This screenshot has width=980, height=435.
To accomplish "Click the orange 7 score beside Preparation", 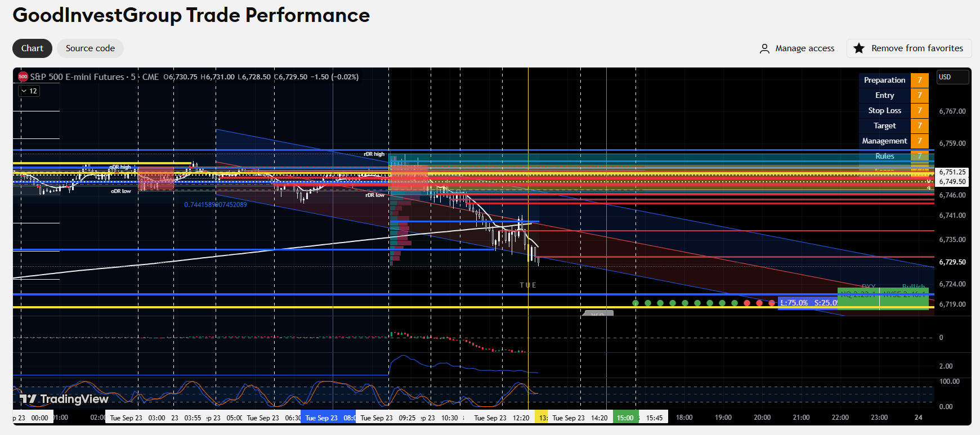I will coord(920,80).
